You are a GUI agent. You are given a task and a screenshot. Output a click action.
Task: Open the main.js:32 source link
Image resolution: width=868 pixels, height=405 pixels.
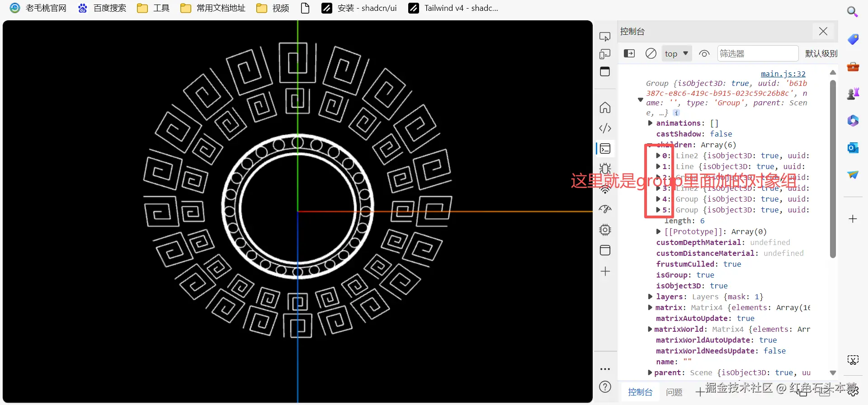(x=783, y=74)
